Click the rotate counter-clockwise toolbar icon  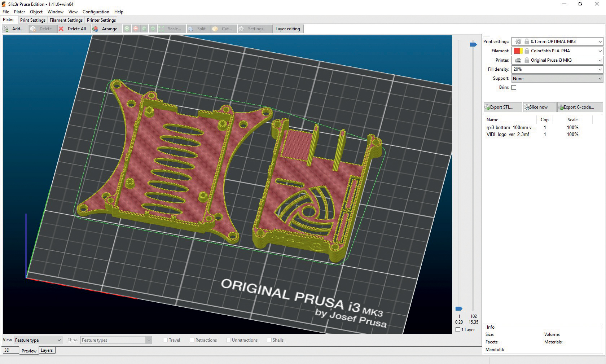click(144, 29)
